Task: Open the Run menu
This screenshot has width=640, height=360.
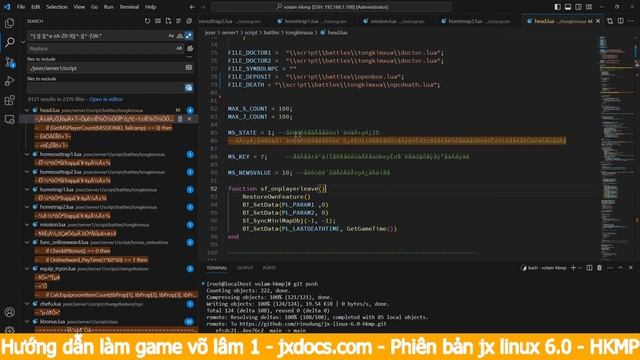Action: (x=109, y=7)
